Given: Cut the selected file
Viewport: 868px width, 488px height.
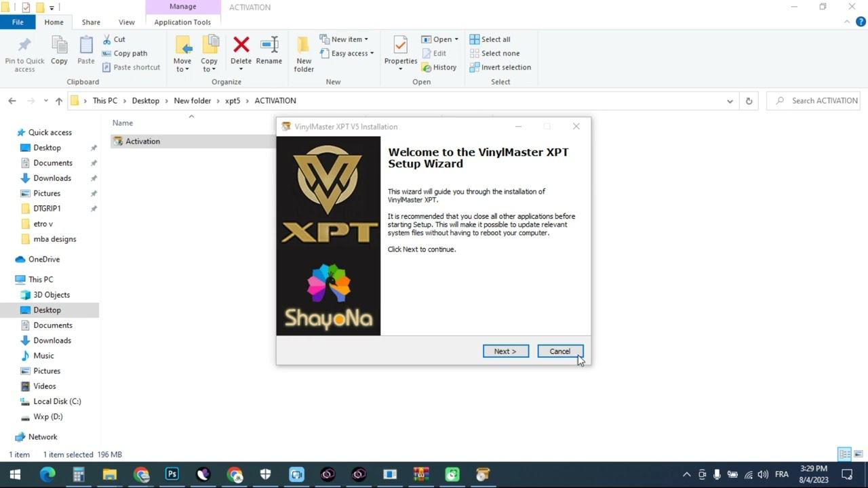Looking at the screenshot, I should click(114, 39).
